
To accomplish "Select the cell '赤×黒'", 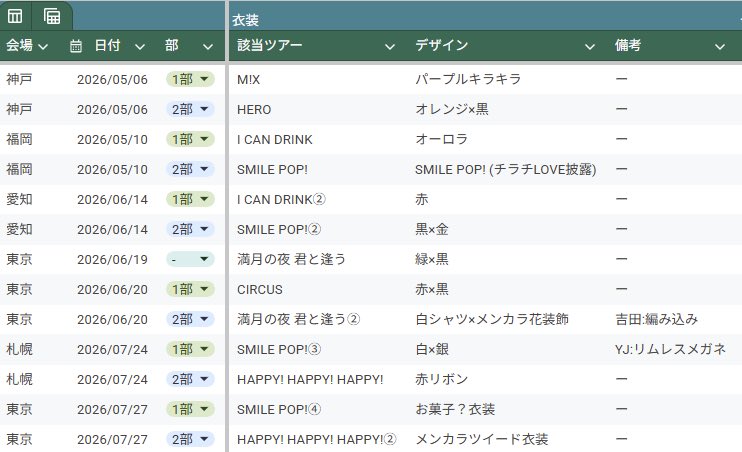I will pos(432,289).
